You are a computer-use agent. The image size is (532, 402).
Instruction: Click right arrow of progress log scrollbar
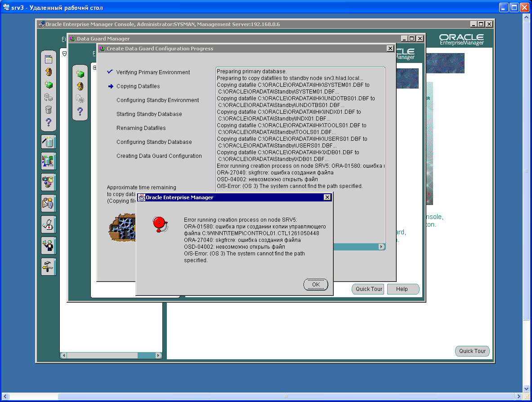click(x=382, y=246)
